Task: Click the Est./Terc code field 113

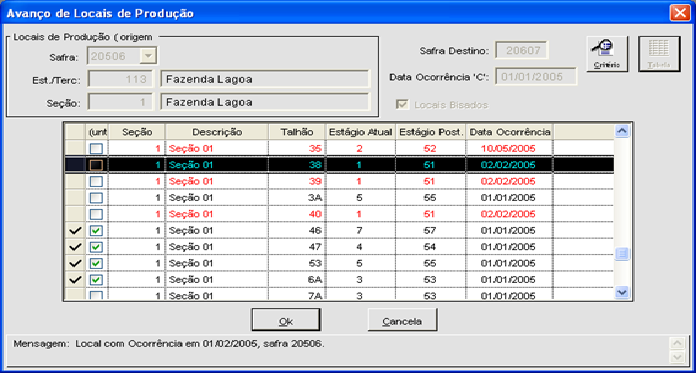Action: tap(120, 79)
